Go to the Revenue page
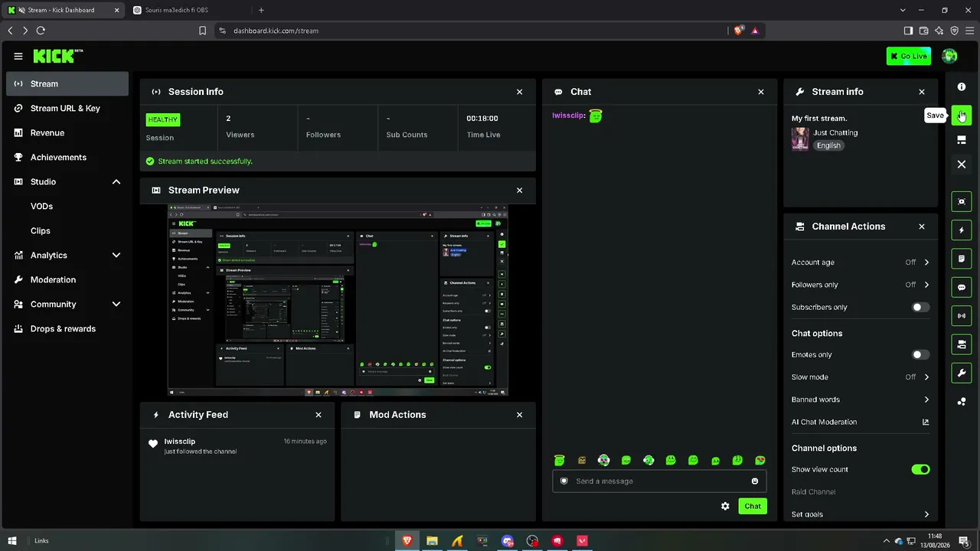Image resolution: width=980 pixels, height=551 pixels. 67,133
